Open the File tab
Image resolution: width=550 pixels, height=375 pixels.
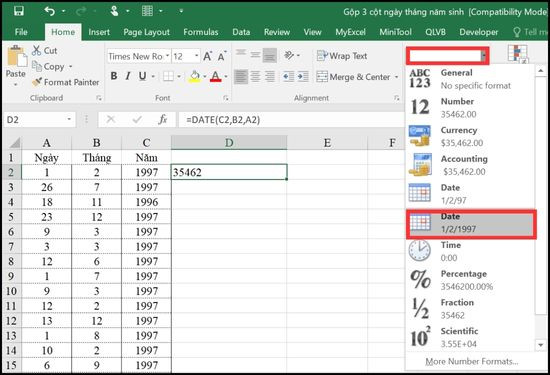pos(21,32)
